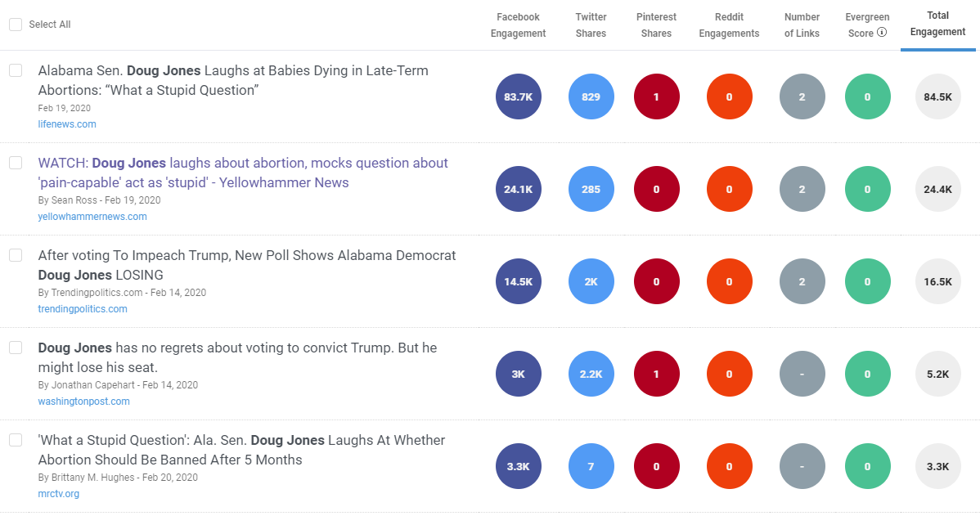980x516 pixels.
Task: Click the 3.3K Facebook badge on mrctv.org row
Action: tap(518, 466)
